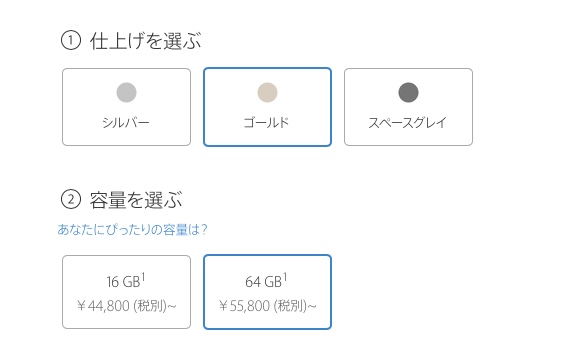Click the gold color circle
This screenshot has width=568, height=361.
click(x=267, y=92)
